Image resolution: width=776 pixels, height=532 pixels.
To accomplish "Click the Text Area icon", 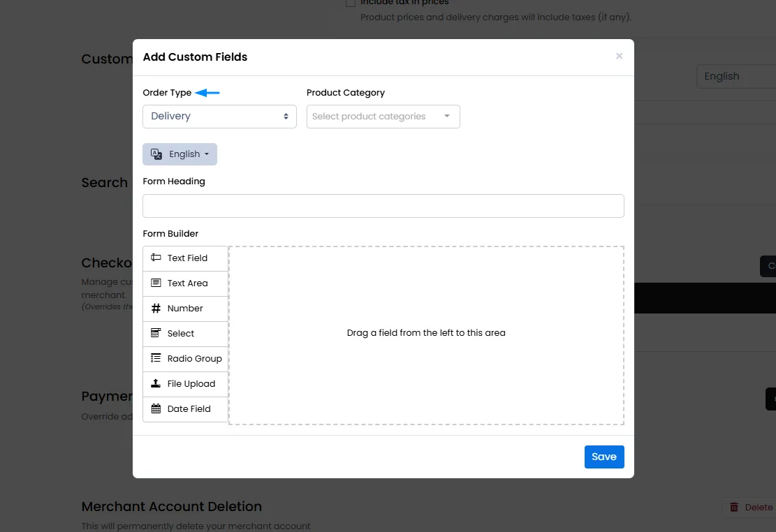I will pos(156,283).
